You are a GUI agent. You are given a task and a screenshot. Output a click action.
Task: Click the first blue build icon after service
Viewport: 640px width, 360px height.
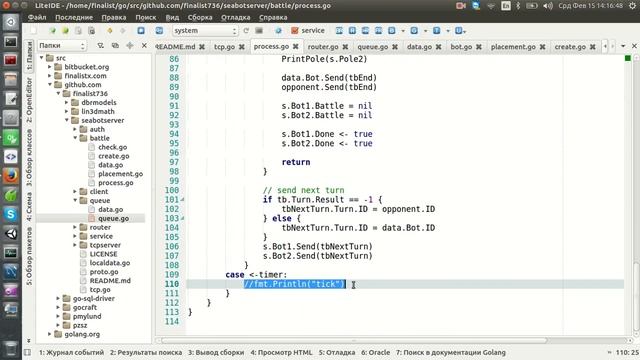tap(339, 31)
